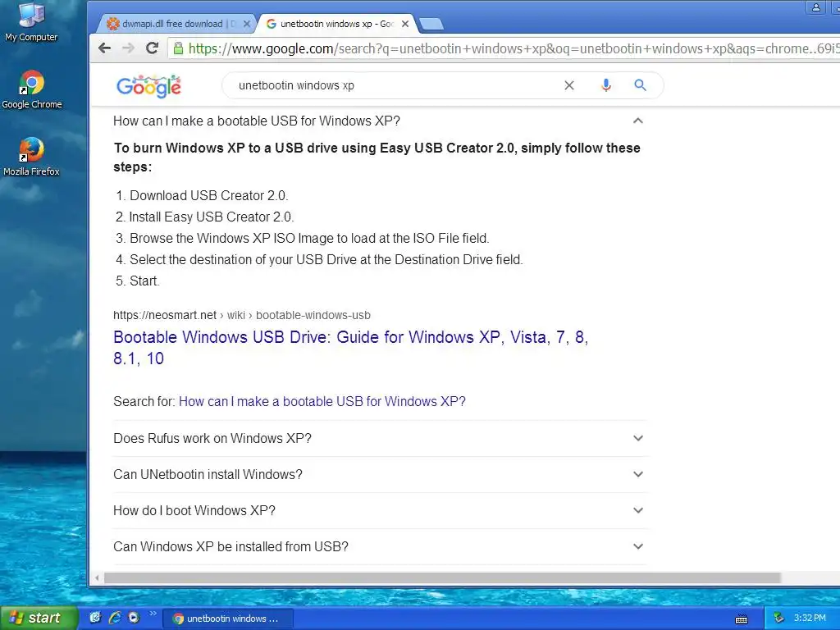This screenshot has height=630, width=840.
Task: Clear the search box with the X icon
Action: (x=569, y=85)
